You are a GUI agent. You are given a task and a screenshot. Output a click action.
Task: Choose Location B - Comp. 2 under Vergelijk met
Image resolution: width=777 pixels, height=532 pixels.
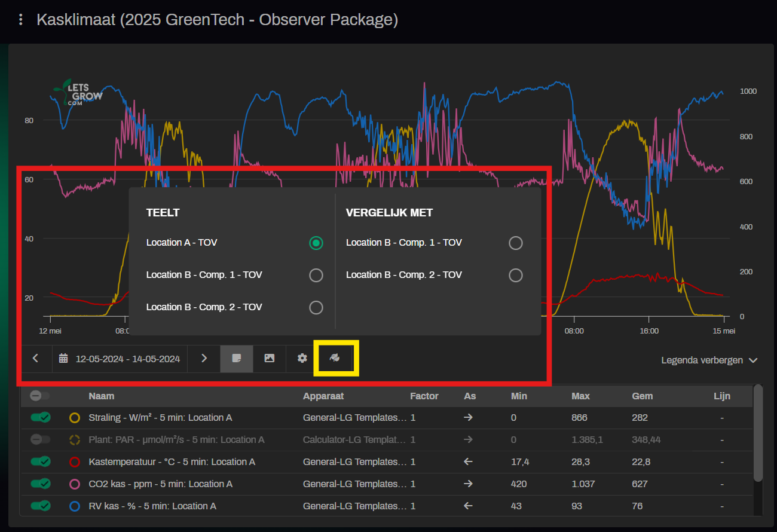pyautogui.click(x=515, y=275)
